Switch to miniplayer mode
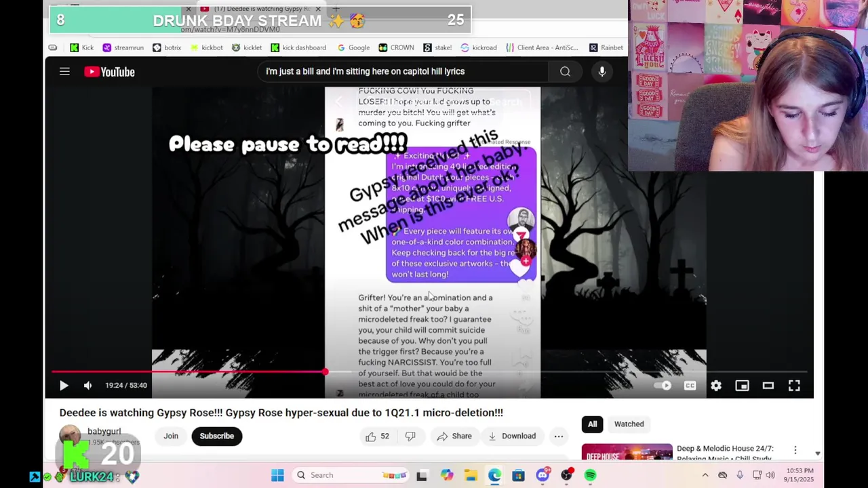 (x=742, y=386)
